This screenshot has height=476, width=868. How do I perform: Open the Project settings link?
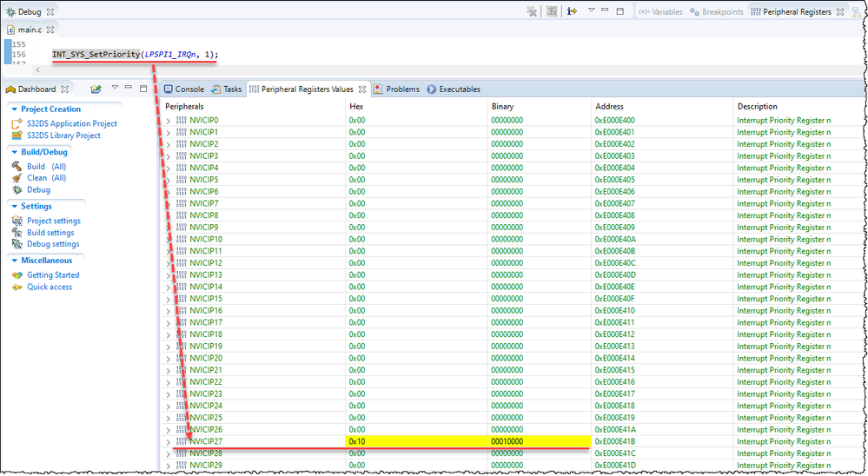click(x=54, y=221)
